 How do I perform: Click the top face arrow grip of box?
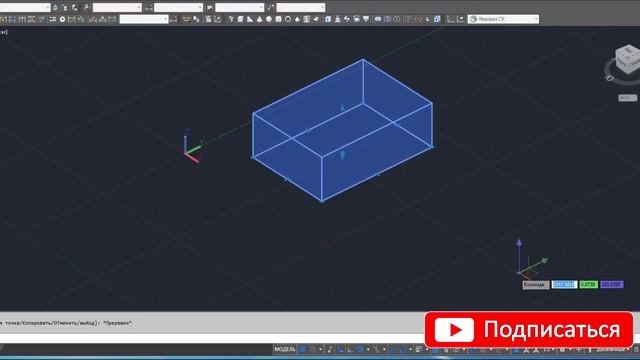pos(342,107)
